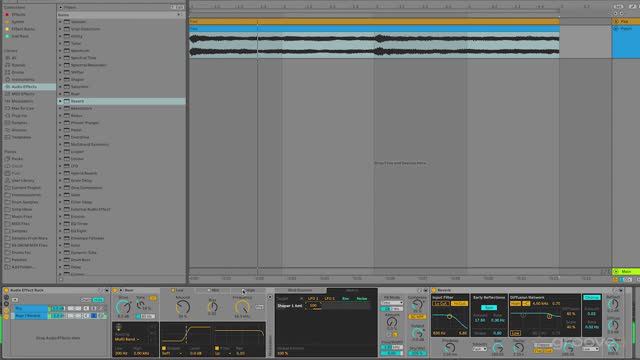Select the green Inst Rack collection
The height and width of the screenshot is (360, 640).
coord(20,36)
